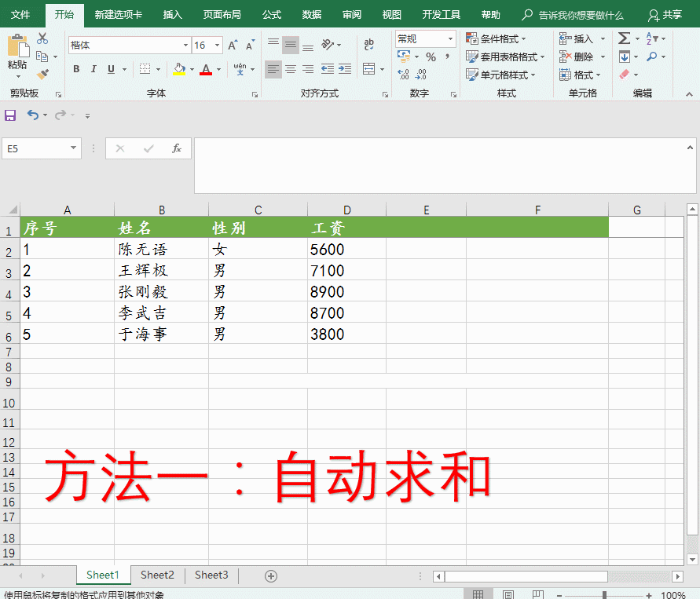Expand the Name Box dropdown
Screen dimensions: 700x599
(73, 148)
